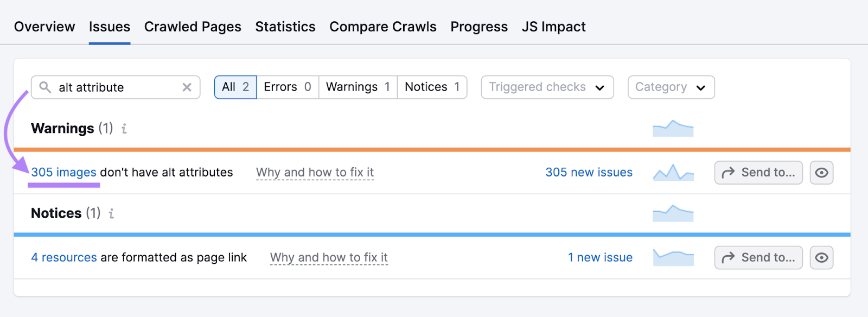Viewport: 868px width, 317px height.
Task: Switch to the Crawled Pages tab
Action: (192, 26)
